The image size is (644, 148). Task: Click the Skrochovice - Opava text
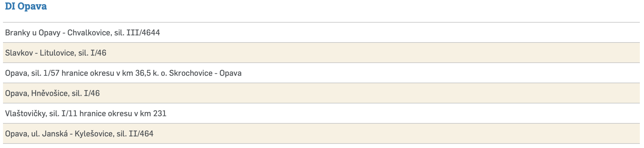coord(205,73)
